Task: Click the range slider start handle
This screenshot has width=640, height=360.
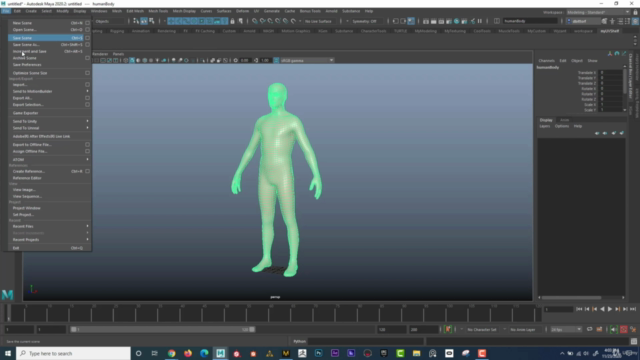Action: [x=73, y=329]
